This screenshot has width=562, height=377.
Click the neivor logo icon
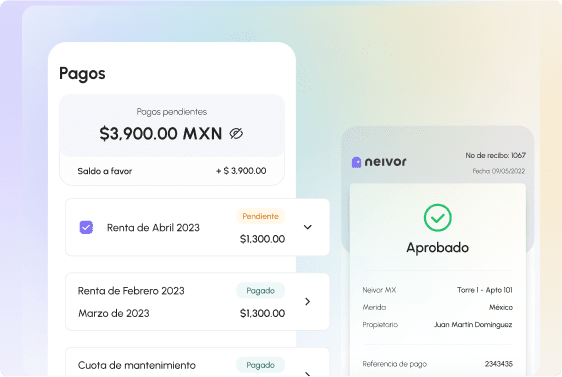356,162
